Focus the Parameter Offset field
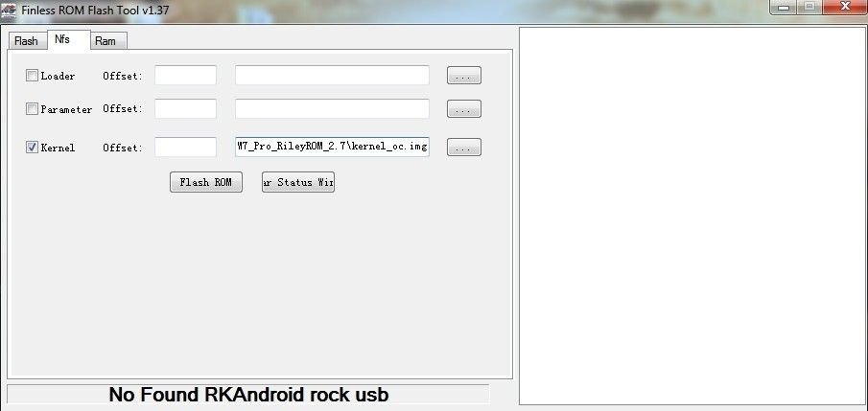Viewport: 868px width, 411px height. click(185, 108)
